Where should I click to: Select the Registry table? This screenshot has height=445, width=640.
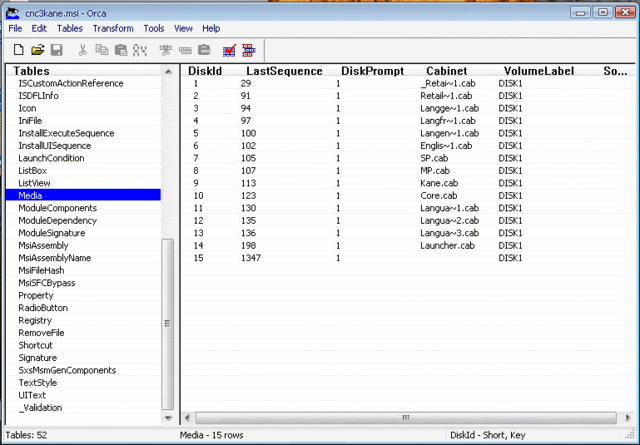click(x=35, y=320)
